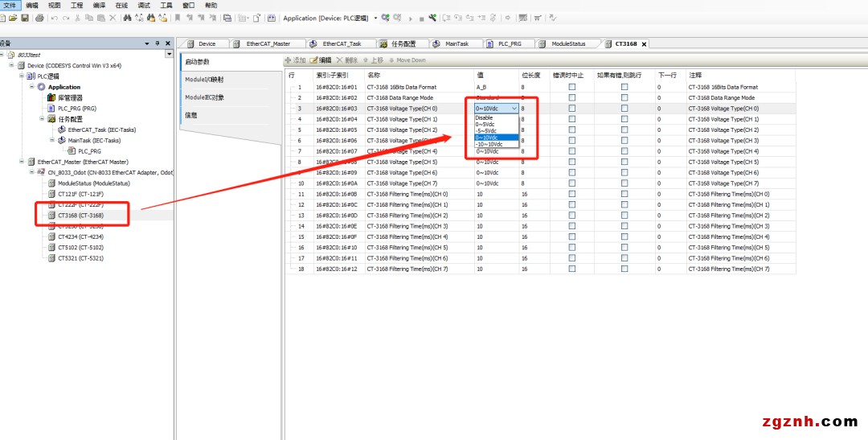868x440 pixels.
Task: Click the Library Manager icon in device tree
Action: pyautogui.click(x=51, y=97)
